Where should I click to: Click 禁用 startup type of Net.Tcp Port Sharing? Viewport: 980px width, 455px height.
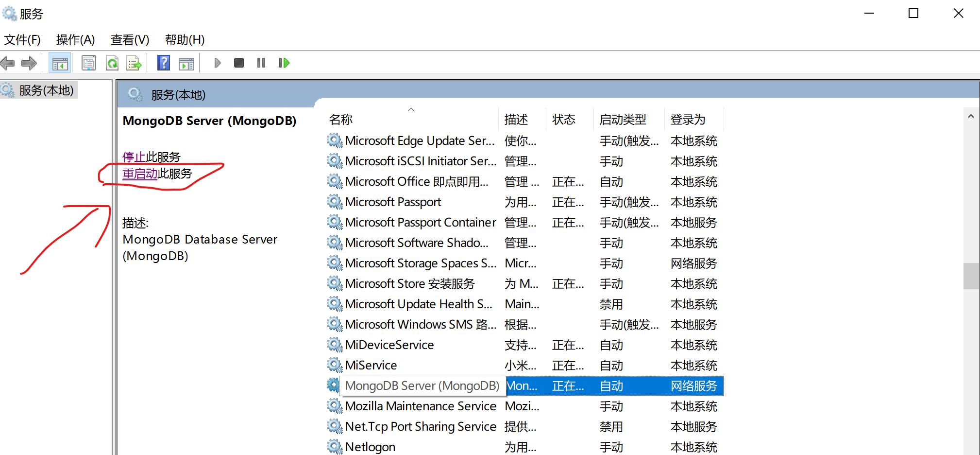click(611, 427)
